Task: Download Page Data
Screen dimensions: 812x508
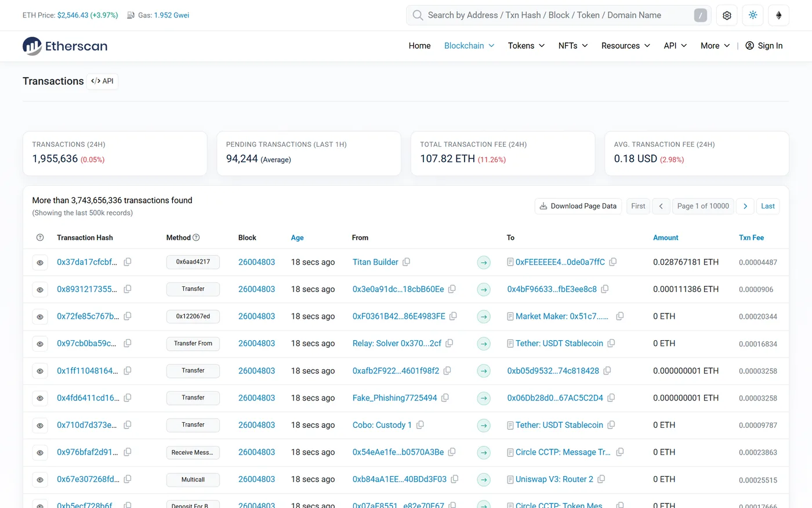Action: 578,206
